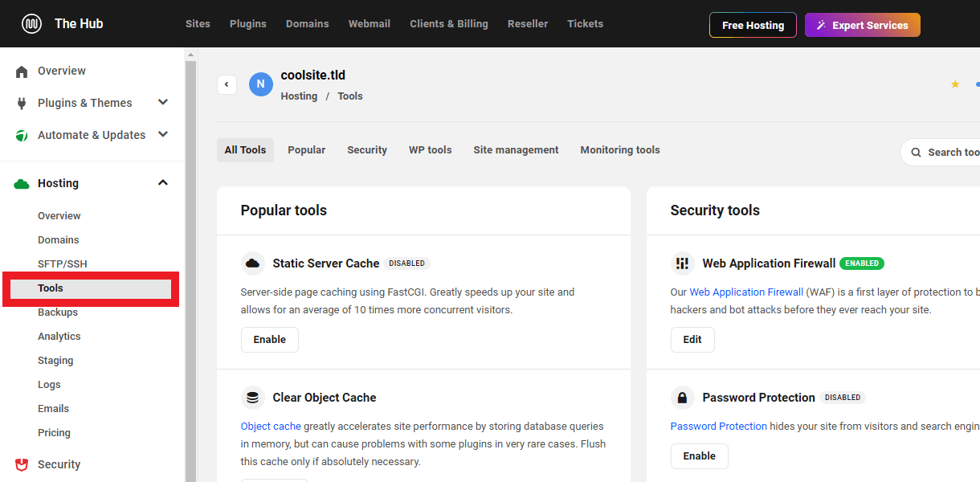Open Staging under Hosting
Viewport: 980px width, 482px height.
point(55,361)
